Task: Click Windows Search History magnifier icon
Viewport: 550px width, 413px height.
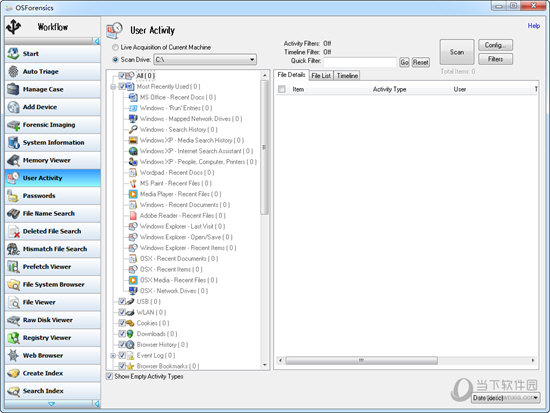Action: click(133, 129)
